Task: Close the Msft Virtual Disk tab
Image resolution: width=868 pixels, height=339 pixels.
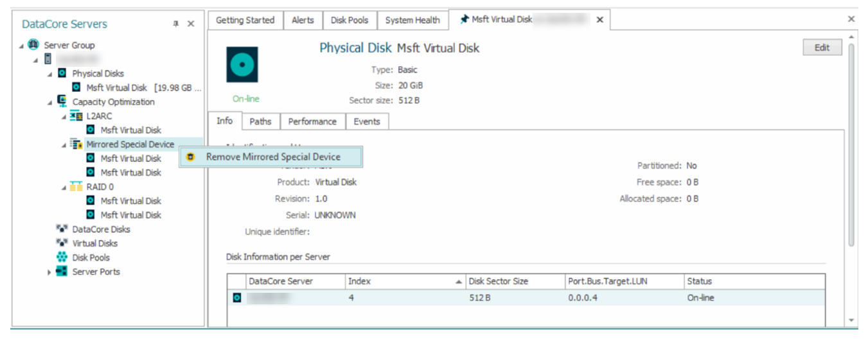Action: (x=599, y=20)
